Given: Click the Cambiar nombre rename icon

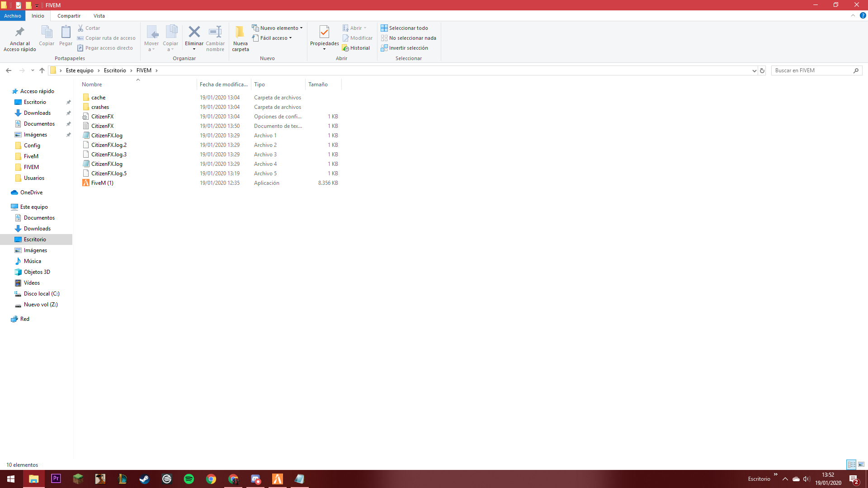Looking at the screenshot, I should coord(215,32).
